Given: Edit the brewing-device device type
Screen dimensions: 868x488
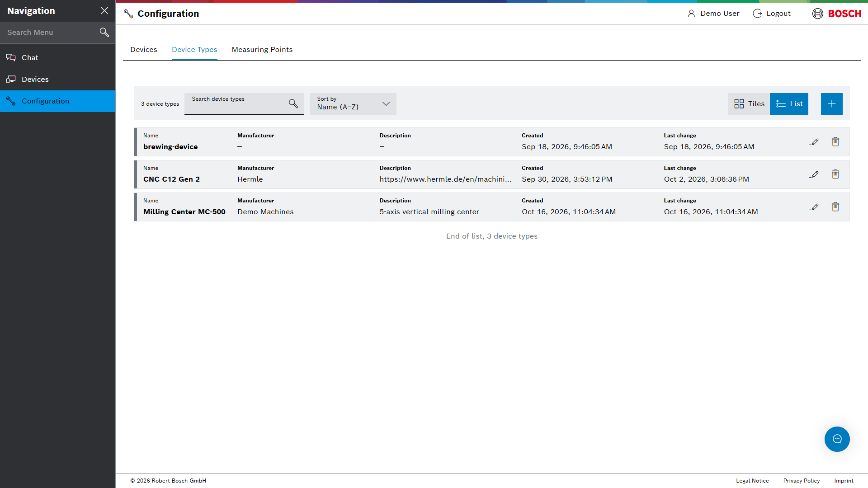Looking at the screenshot, I should [814, 142].
